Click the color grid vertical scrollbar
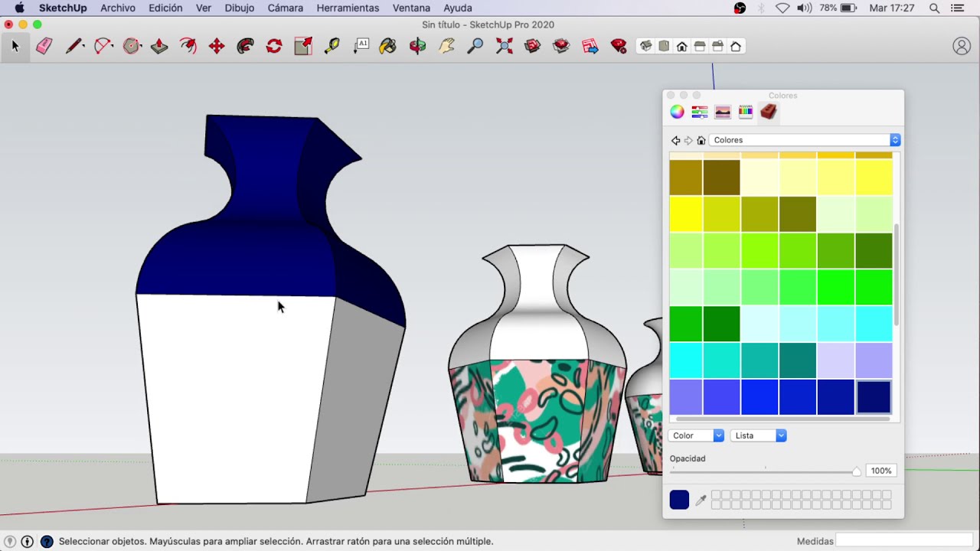 pyautogui.click(x=896, y=274)
